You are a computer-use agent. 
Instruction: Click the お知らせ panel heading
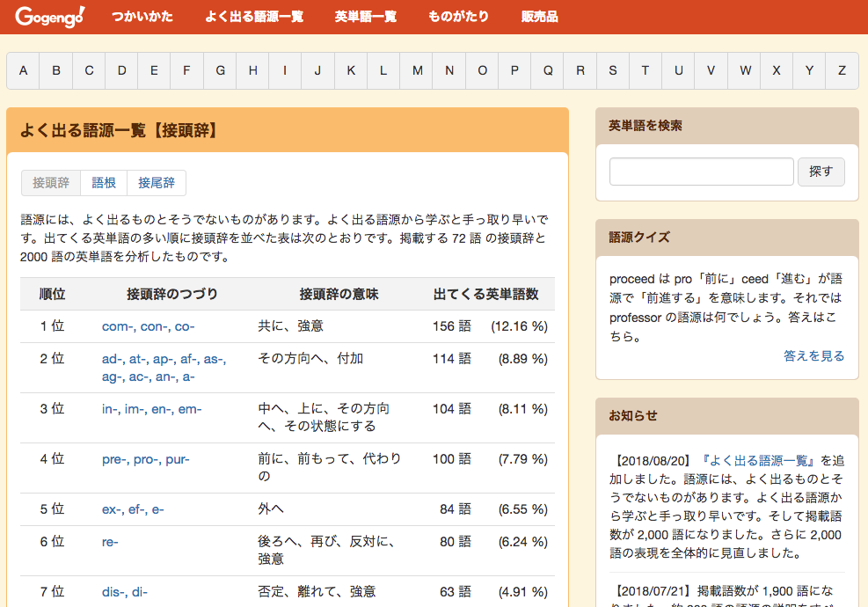coord(633,416)
